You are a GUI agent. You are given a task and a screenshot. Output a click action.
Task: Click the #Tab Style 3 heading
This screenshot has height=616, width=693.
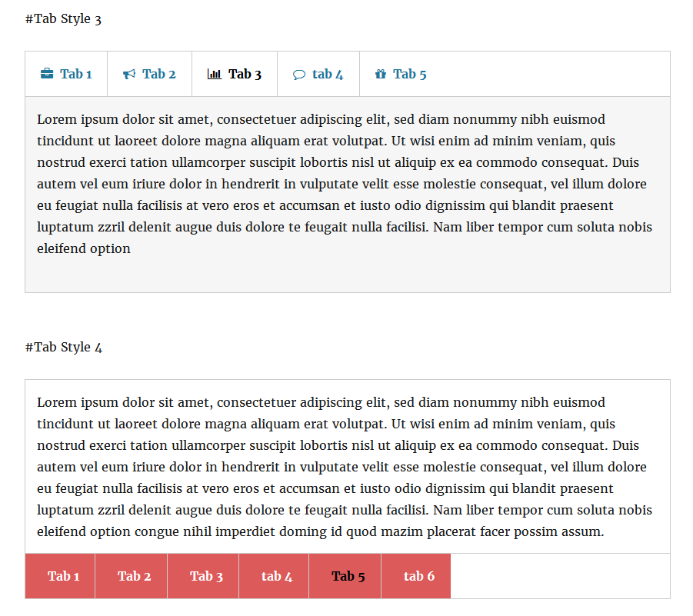pos(63,19)
